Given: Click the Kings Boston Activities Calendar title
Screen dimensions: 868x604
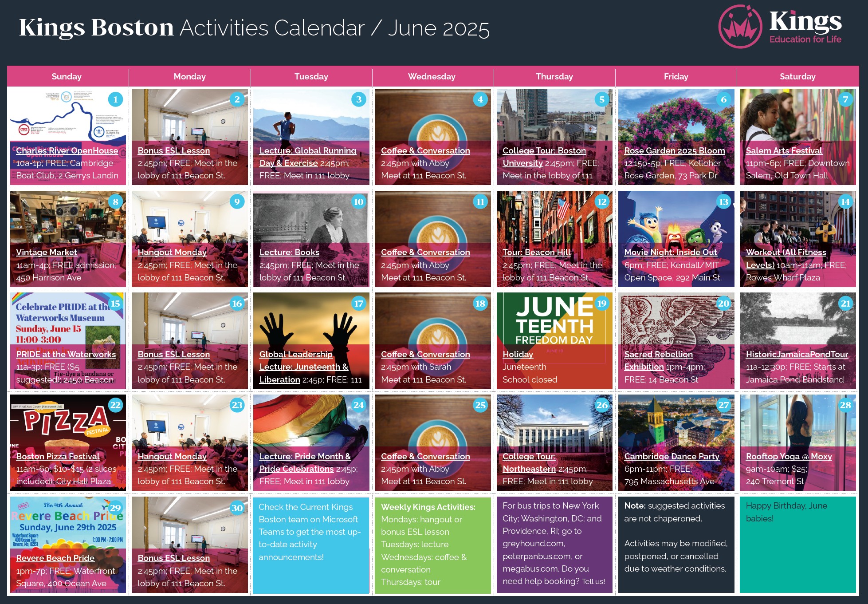Looking at the screenshot, I should click(x=254, y=28).
